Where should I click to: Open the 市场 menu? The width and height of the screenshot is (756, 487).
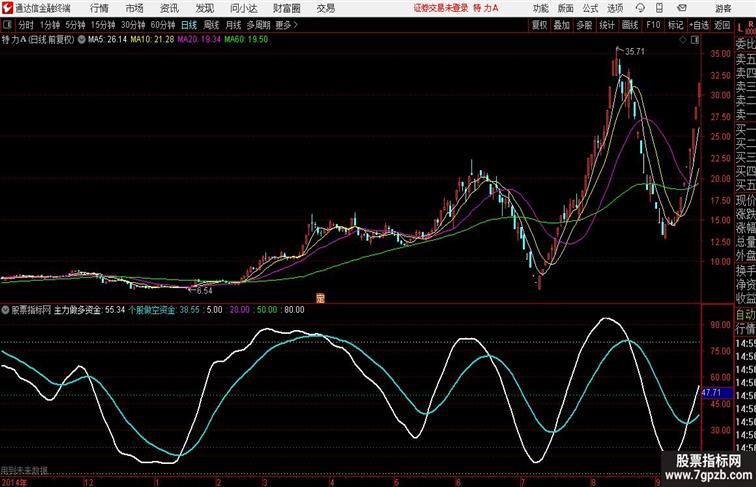click(x=134, y=8)
